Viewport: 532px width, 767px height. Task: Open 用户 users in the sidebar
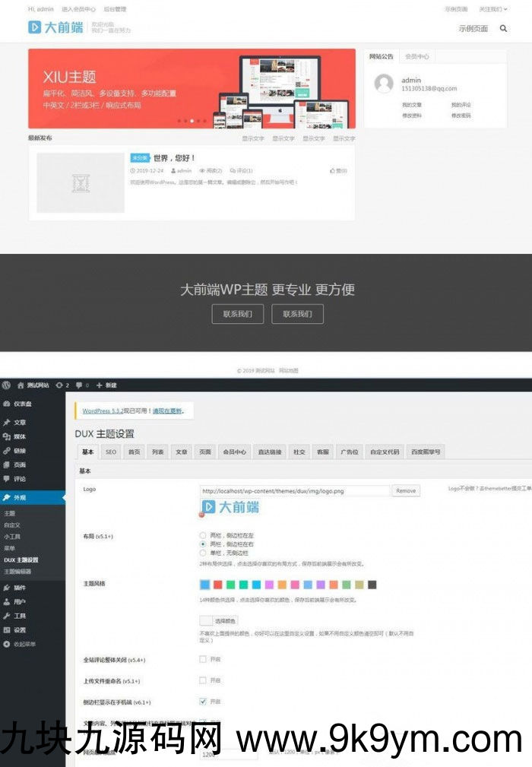19,601
